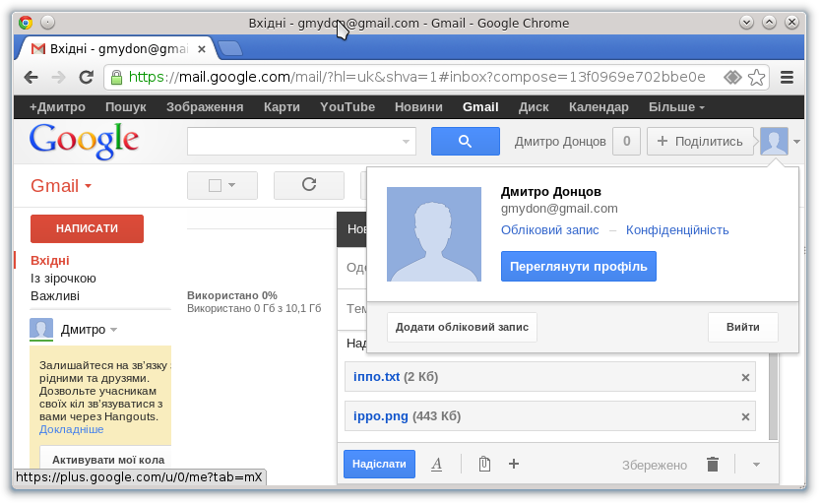Switch to the Вхідні browser tab
Screen dimensions: 821x504
click(x=115, y=49)
